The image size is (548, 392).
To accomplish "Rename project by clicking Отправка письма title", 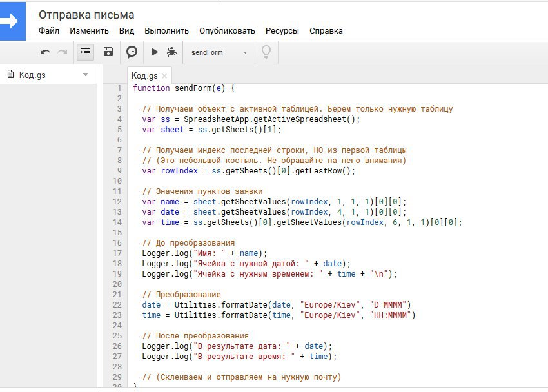I will coord(86,14).
